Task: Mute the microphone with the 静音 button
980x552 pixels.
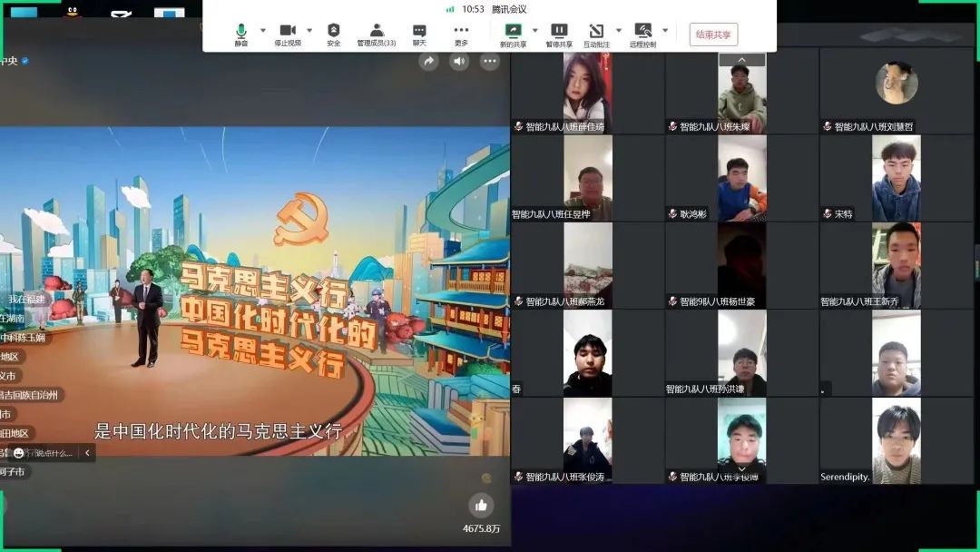Action: click(x=241, y=34)
